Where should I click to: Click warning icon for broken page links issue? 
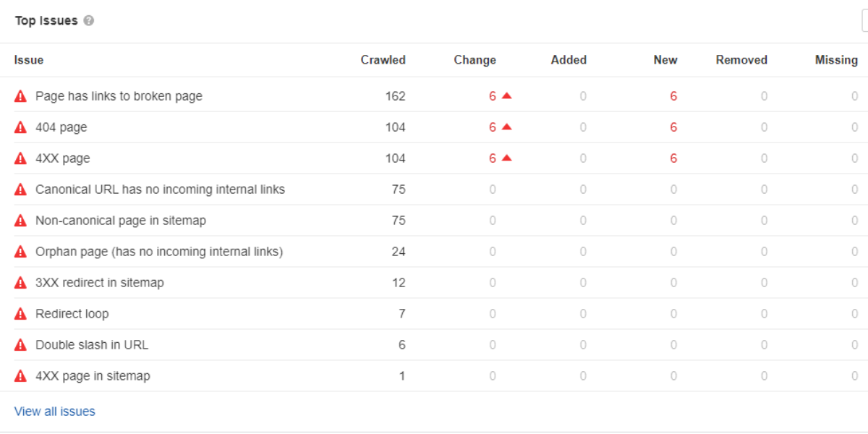pyautogui.click(x=20, y=96)
